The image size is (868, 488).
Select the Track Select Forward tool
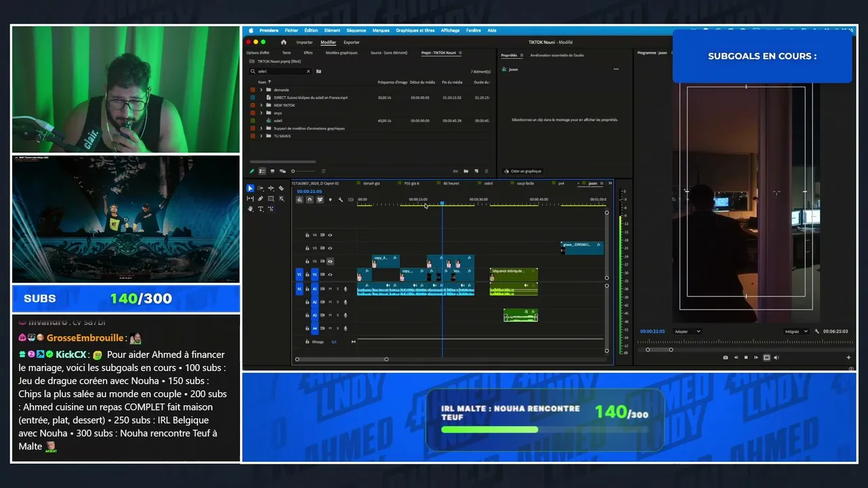pos(260,188)
